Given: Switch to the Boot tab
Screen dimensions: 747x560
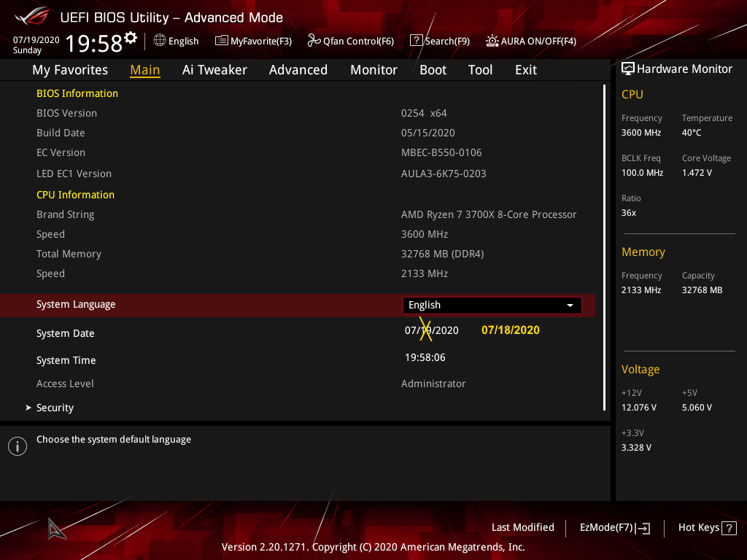Looking at the screenshot, I should pyautogui.click(x=433, y=70).
